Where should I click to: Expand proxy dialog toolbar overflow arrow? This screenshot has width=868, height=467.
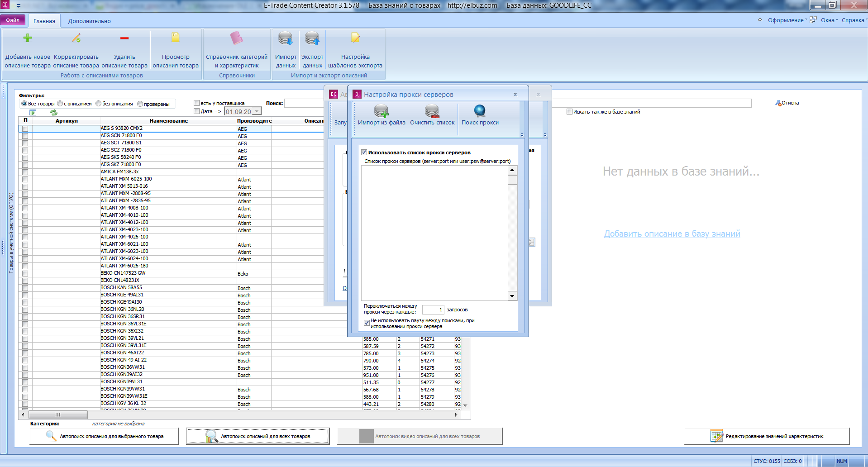[x=522, y=135]
